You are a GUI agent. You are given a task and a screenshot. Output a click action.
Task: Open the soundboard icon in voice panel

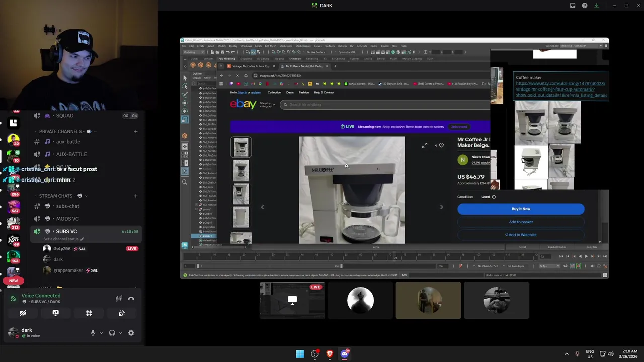point(122,313)
